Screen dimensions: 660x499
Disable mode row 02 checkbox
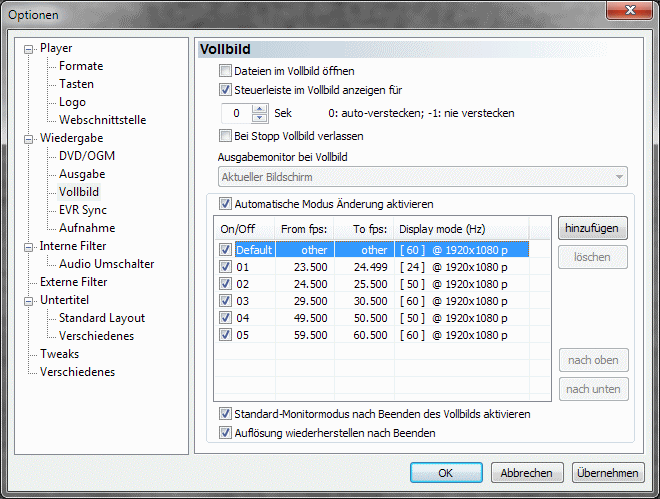tap(225, 284)
